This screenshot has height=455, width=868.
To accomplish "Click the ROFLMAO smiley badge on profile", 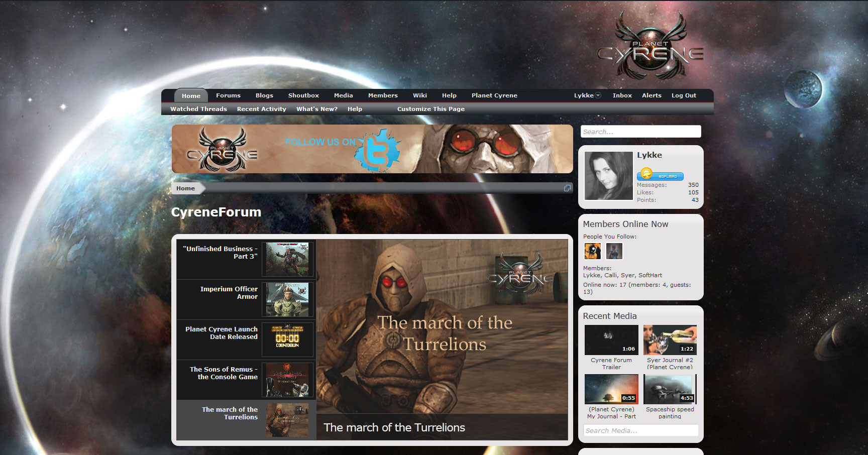I will click(x=660, y=175).
